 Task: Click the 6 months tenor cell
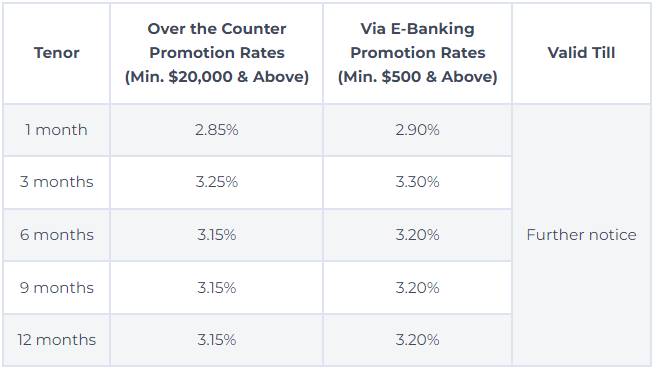[x=56, y=235]
